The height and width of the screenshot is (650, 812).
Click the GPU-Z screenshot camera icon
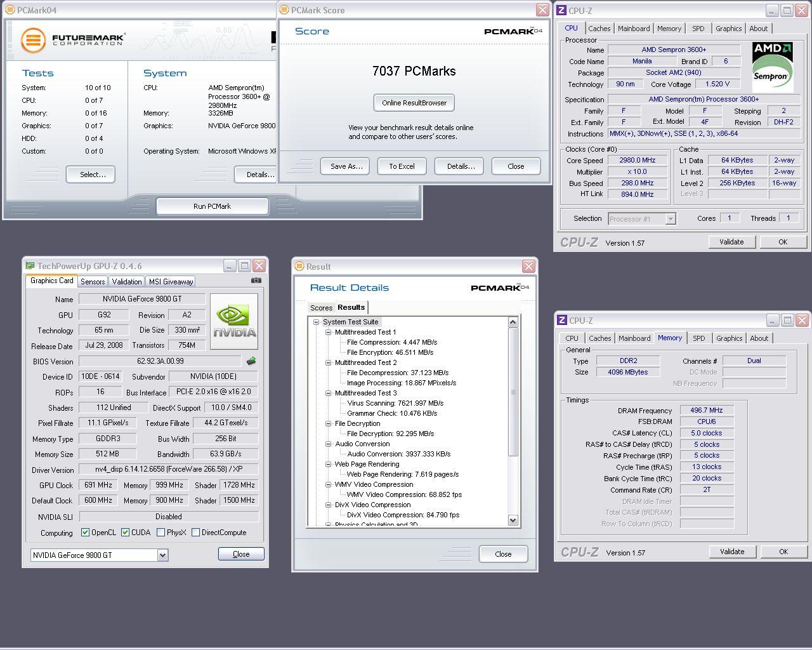(256, 281)
